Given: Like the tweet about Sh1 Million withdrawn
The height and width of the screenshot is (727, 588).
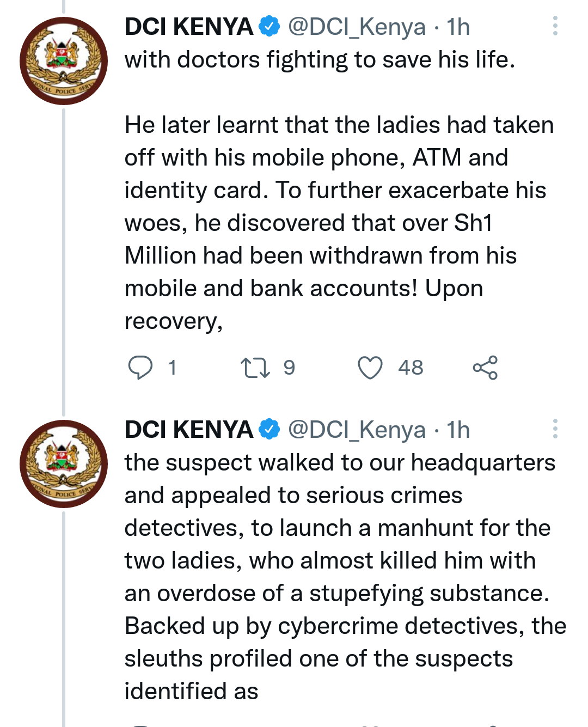Looking at the screenshot, I should click(370, 368).
